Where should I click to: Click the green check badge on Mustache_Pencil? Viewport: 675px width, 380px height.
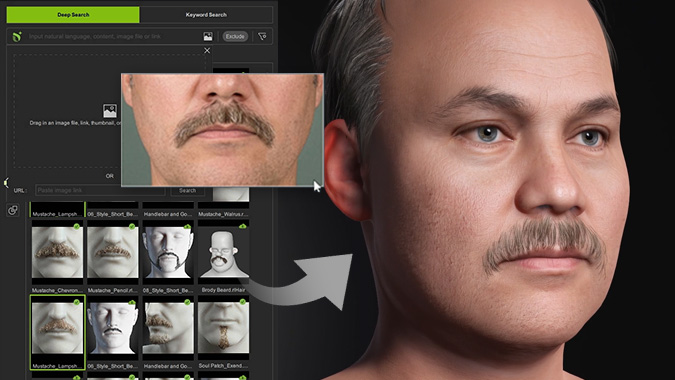[132, 226]
